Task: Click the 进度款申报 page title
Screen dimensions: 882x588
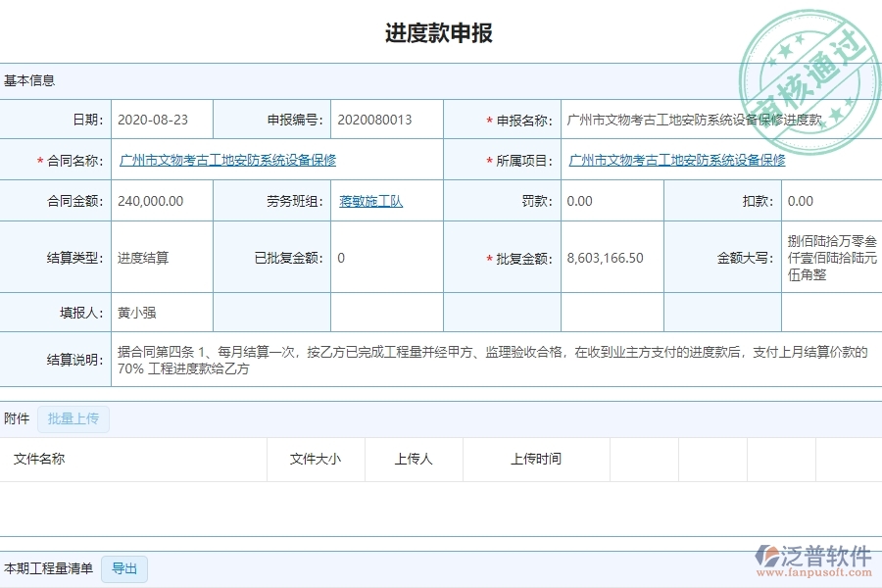Action: coord(440,32)
